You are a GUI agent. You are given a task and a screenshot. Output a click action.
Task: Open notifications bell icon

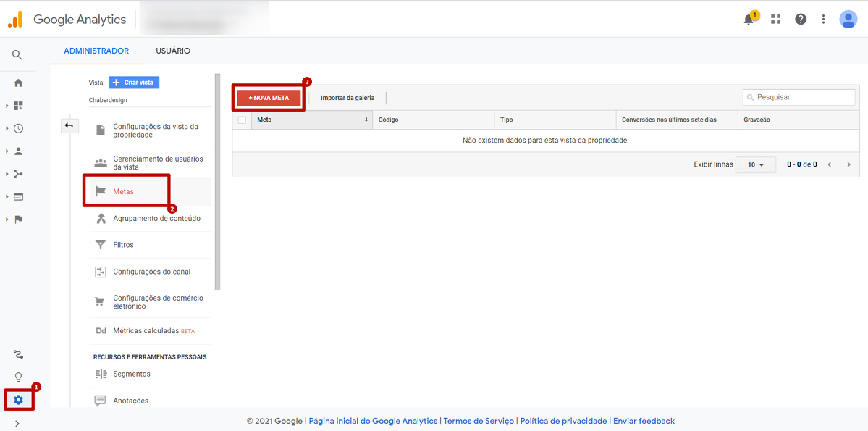[x=749, y=20]
